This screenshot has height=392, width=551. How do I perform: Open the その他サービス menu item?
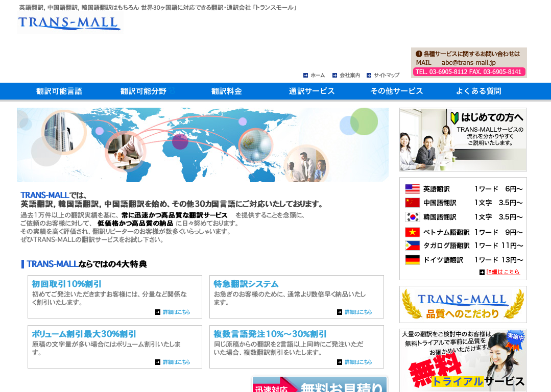[x=396, y=91]
